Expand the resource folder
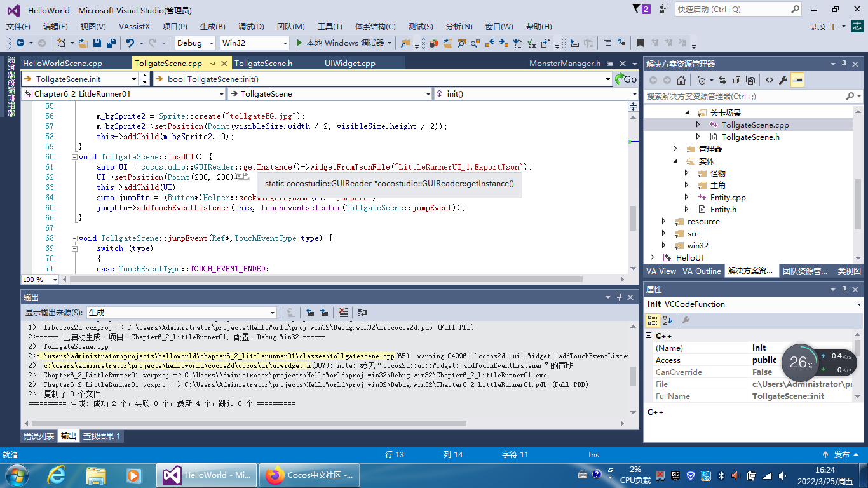The width and height of the screenshot is (868, 488). [664, 222]
